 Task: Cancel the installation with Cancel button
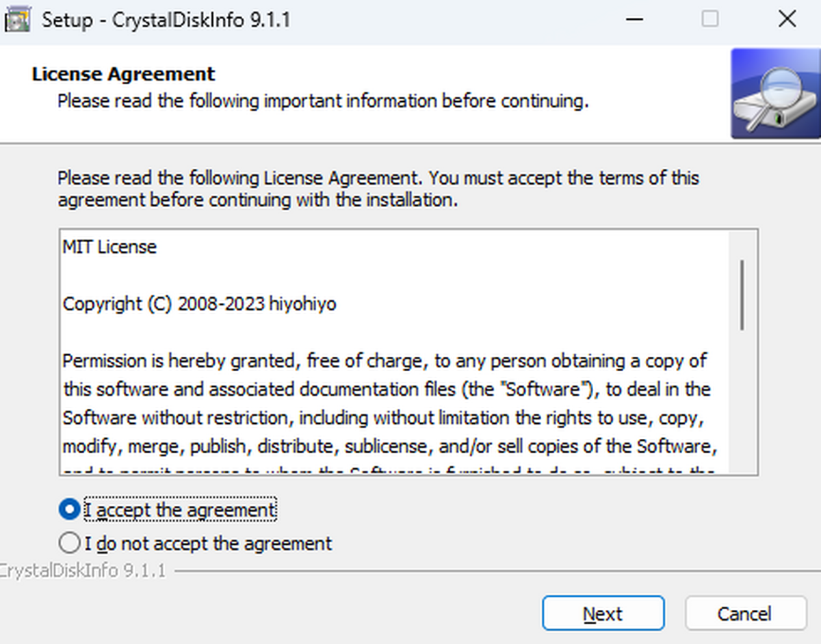745,613
